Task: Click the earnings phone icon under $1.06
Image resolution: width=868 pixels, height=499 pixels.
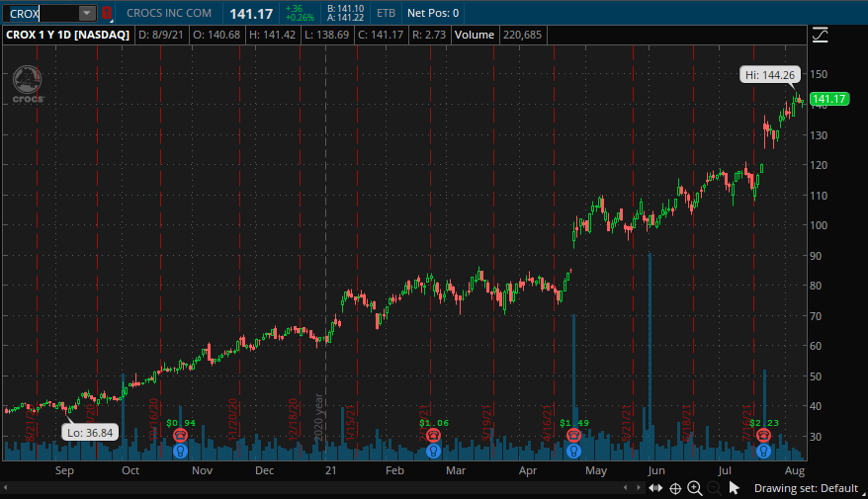Action: click(433, 436)
